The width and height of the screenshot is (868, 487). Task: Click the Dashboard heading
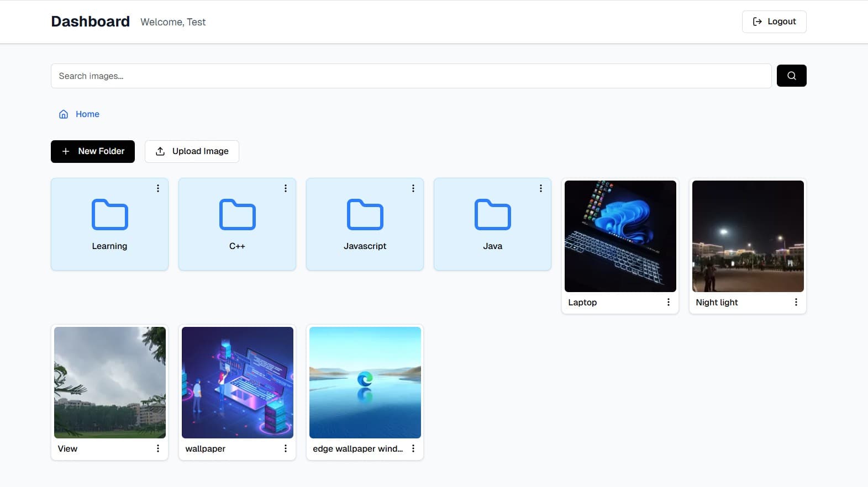point(91,22)
